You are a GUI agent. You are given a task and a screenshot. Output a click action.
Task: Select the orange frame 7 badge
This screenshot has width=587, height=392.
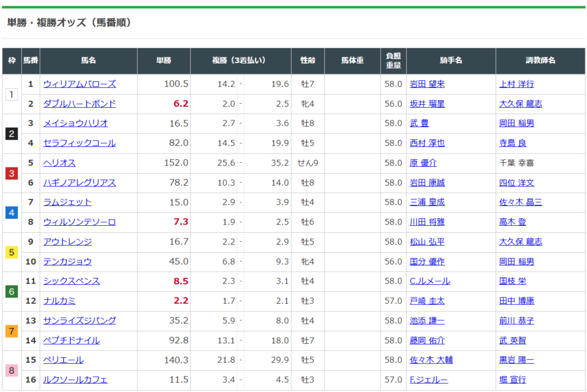[12, 331]
